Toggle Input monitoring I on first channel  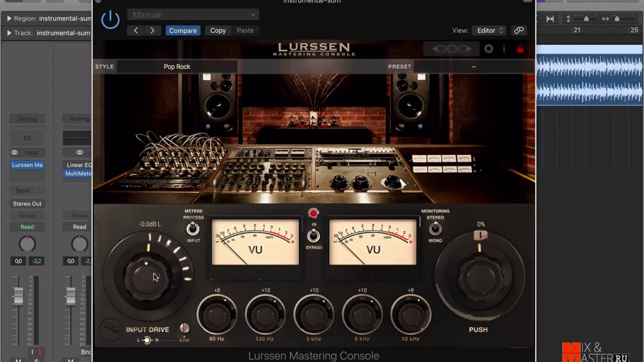(x=33, y=352)
